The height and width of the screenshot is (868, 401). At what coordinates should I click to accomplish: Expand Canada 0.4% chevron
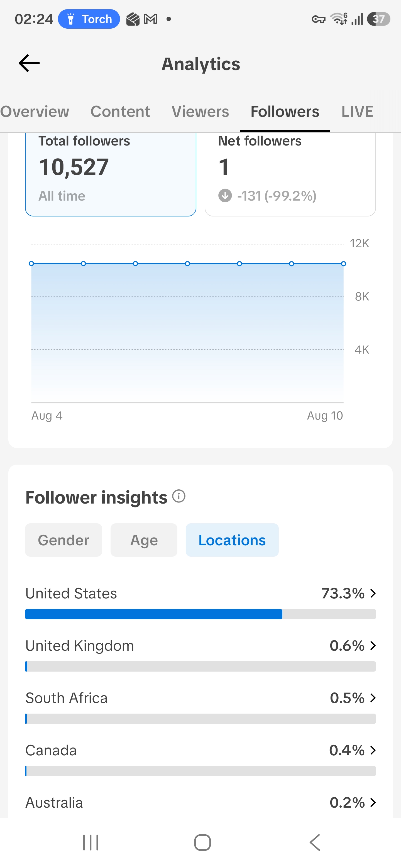pos(373,750)
